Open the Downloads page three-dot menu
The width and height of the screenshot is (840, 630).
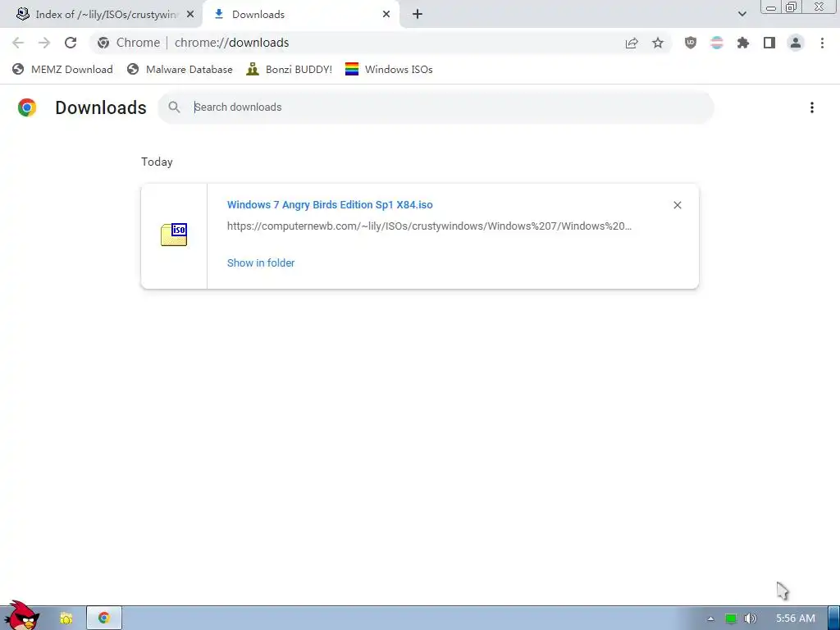pyautogui.click(x=812, y=107)
